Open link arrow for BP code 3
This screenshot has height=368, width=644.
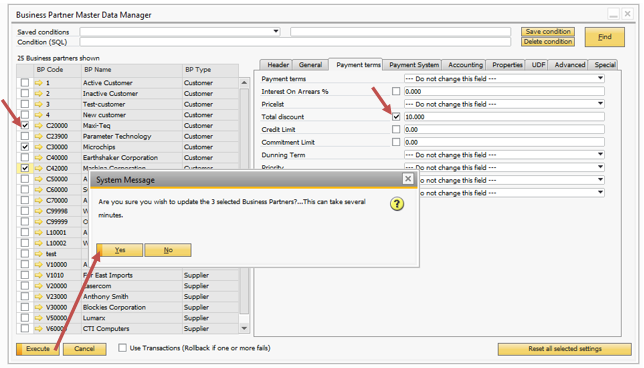point(39,104)
